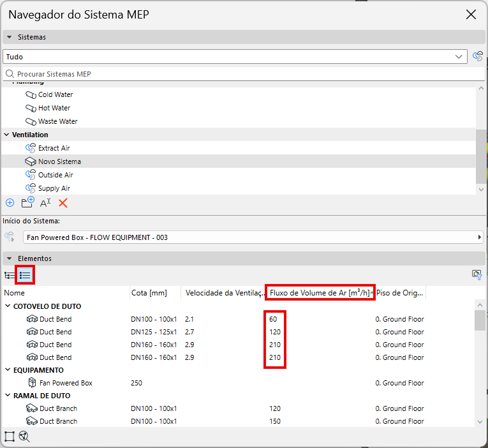Select the Fan Powered Box element row
The width and height of the screenshot is (488, 448).
click(239, 383)
